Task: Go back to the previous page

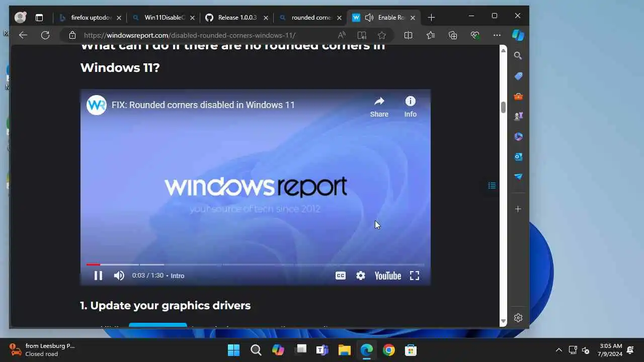Action: (23, 35)
